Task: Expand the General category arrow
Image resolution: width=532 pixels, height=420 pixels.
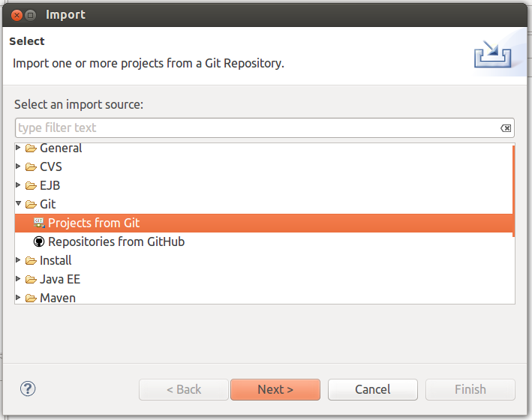Action: point(18,148)
